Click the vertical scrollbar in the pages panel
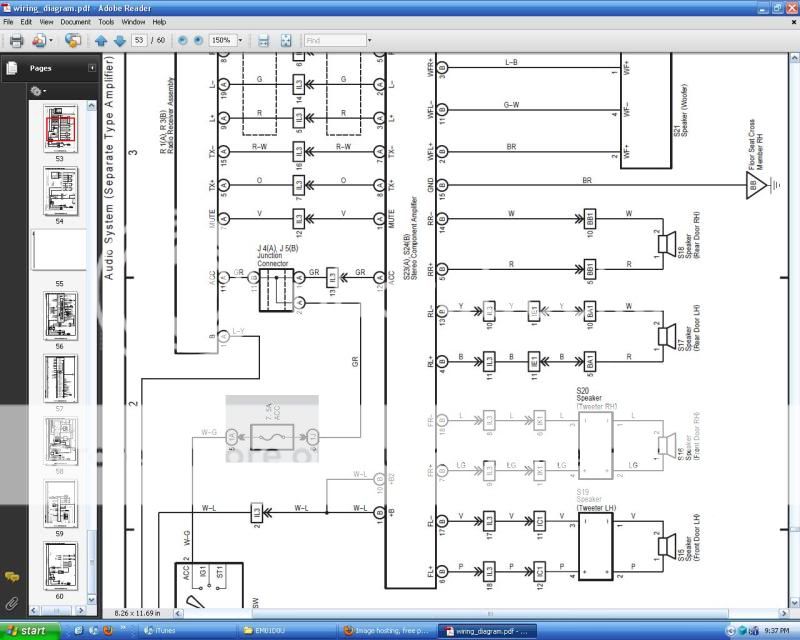 click(91, 350)
